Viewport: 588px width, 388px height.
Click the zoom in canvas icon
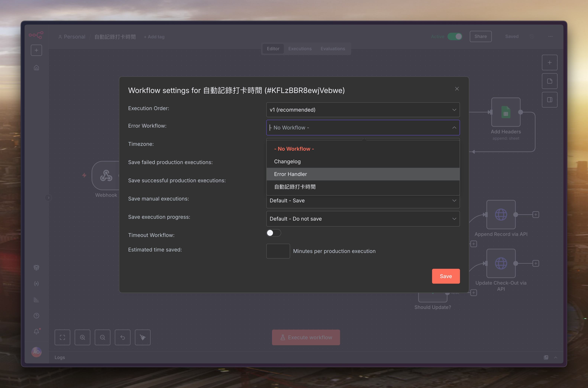tap(82, 337)
